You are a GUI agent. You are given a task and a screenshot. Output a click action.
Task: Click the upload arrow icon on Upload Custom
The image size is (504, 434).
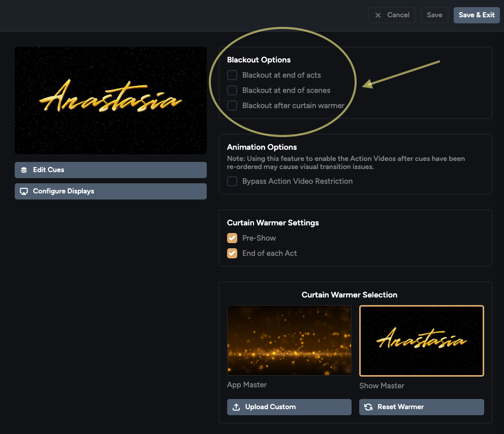tap(236, 407)
